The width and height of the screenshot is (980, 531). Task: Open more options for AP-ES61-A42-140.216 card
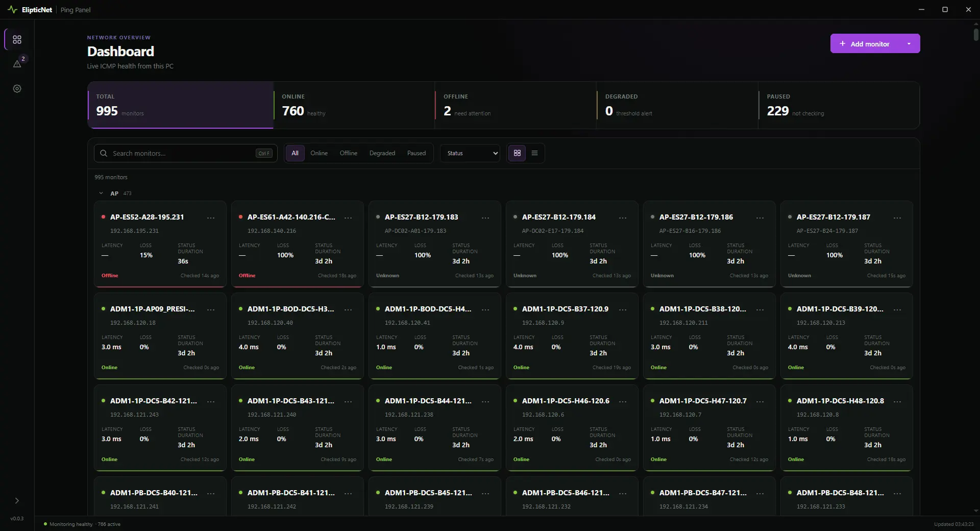(x=348, y=218)
